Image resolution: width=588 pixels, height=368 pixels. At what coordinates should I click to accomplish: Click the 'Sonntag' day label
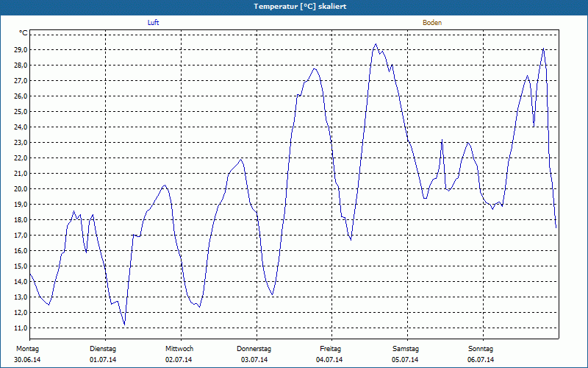481,349
